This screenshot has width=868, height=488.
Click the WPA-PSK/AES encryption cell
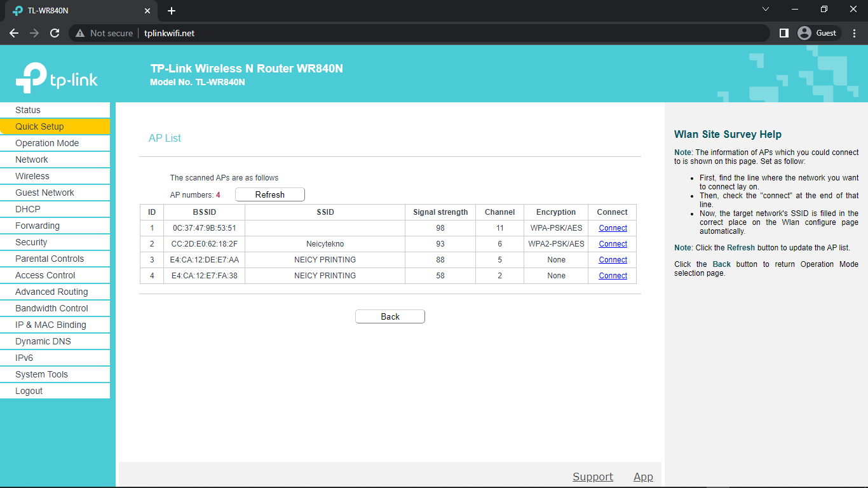pyautogui.click(x=556, y=228)
